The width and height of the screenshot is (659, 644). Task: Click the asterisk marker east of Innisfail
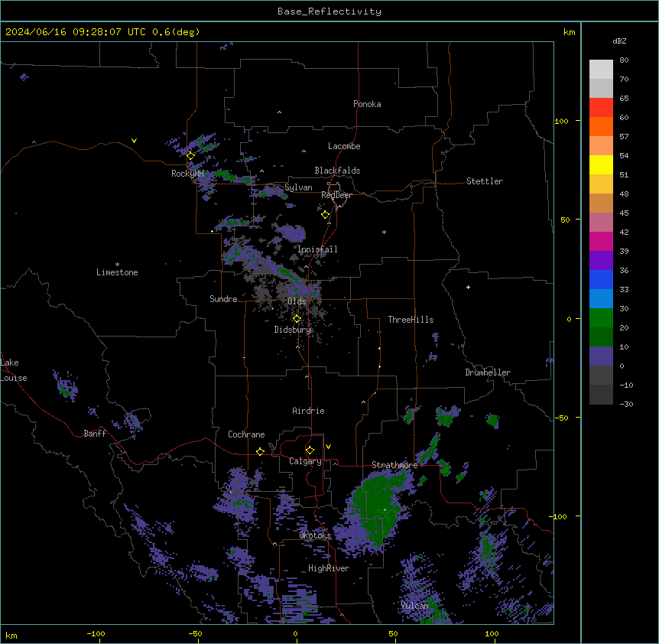tap(384, 232)
